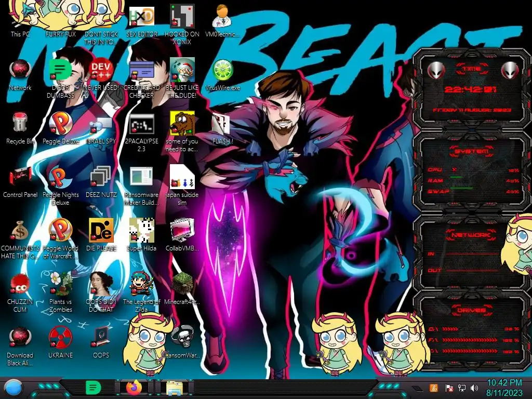Open the Dog icon labeled some of you need

click(182, 132)
